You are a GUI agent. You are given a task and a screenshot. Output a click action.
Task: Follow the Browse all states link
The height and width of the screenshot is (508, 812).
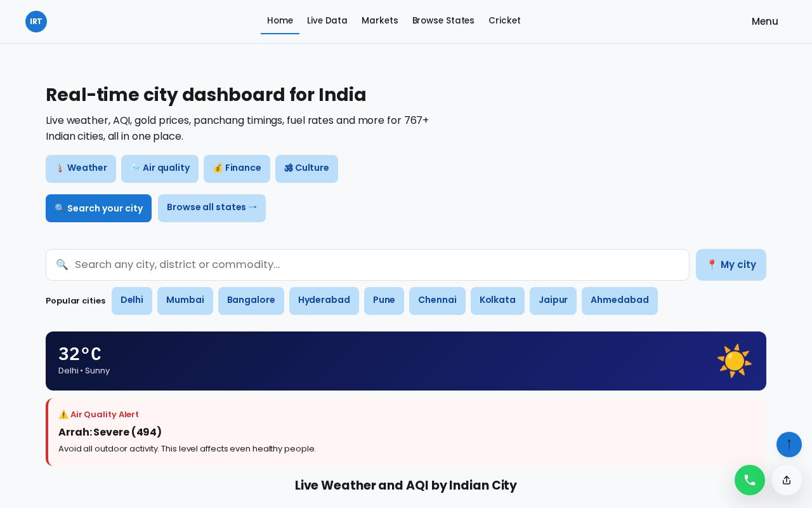pos(212,208)
